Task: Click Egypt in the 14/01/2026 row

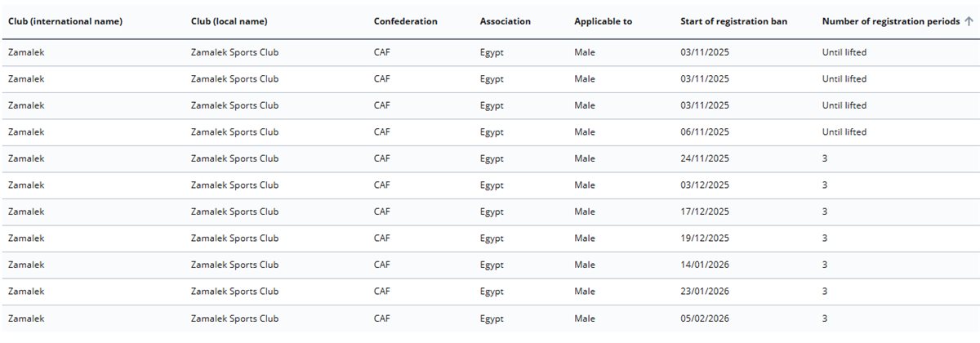Action: pos(492,265)
